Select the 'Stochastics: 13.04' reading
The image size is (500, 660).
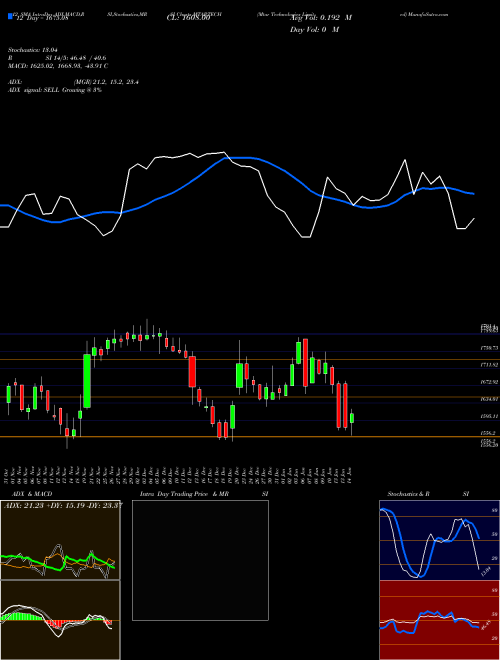click(x=32, y=50)
